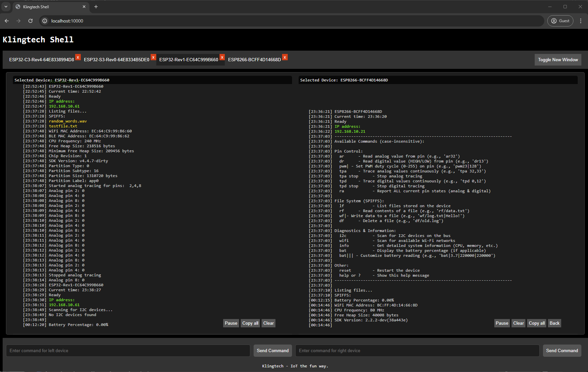Click the Partition Size: 1310720 bytes line
The width and height of the screenshot is (588, 372).
(x=83, y=176)
